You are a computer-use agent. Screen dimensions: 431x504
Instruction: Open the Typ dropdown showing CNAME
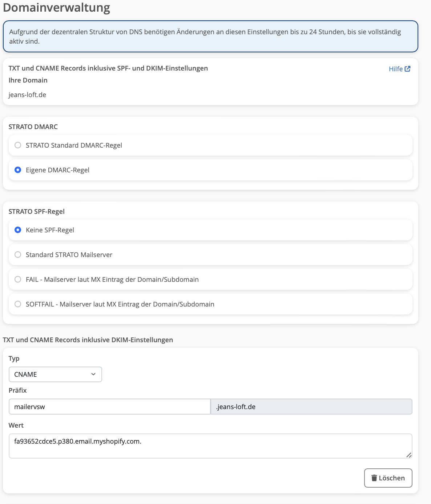coord(55,374)
